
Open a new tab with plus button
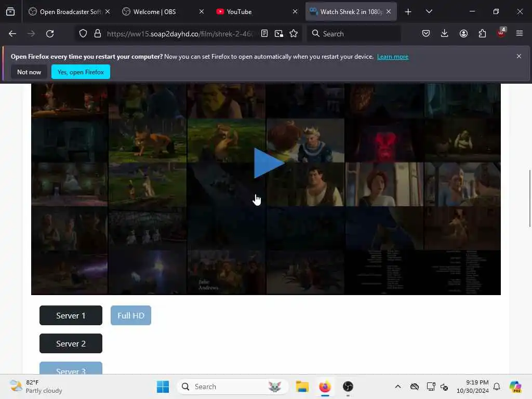coord(408,12)
